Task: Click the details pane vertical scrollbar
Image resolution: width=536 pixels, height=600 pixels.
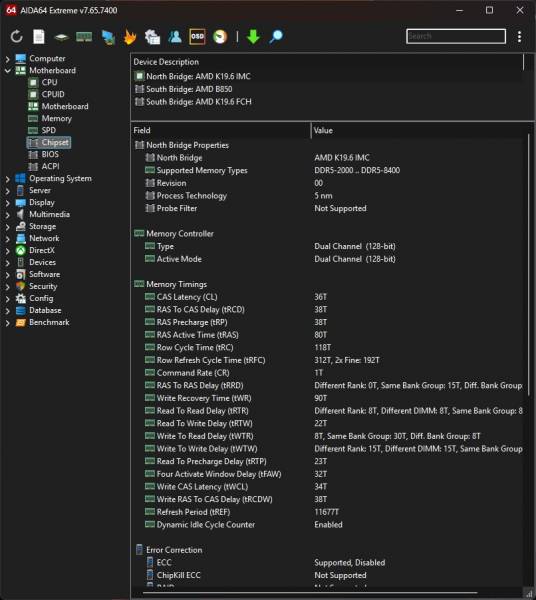Action: [x=529, y=264]
